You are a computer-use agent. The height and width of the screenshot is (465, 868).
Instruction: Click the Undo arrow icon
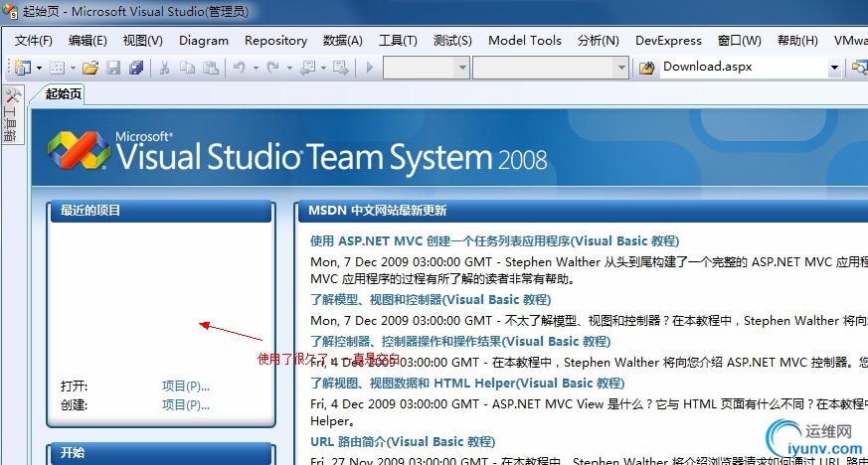click(240, 68)
